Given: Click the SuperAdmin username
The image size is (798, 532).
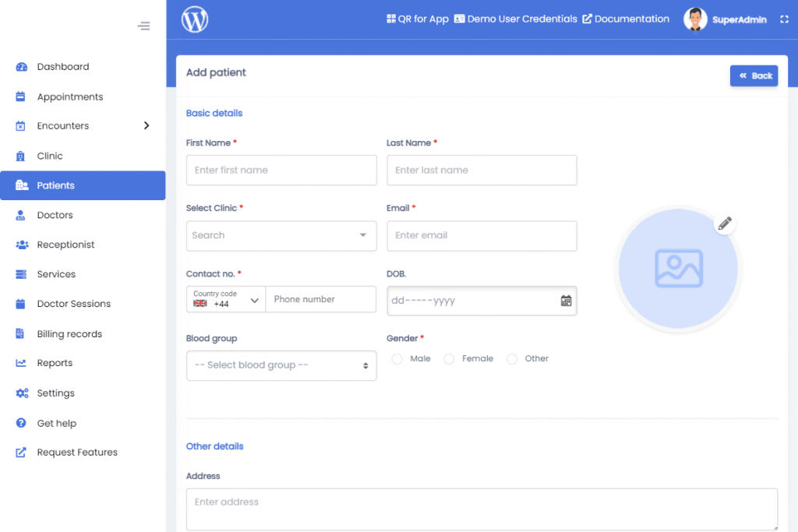Looking at the screenshot, I should coord(740,19).
